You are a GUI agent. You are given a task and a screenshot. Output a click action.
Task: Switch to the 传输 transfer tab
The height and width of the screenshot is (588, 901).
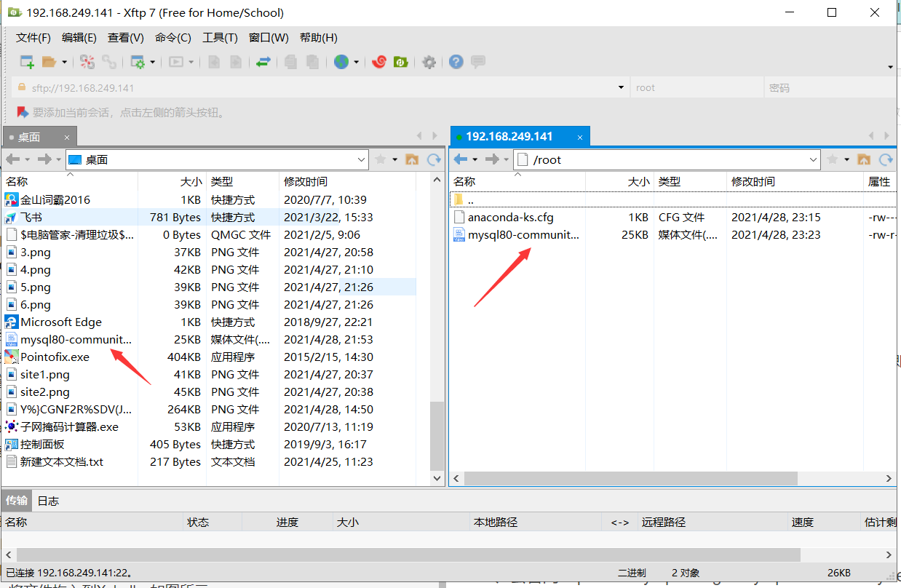(x=17, y=501)
